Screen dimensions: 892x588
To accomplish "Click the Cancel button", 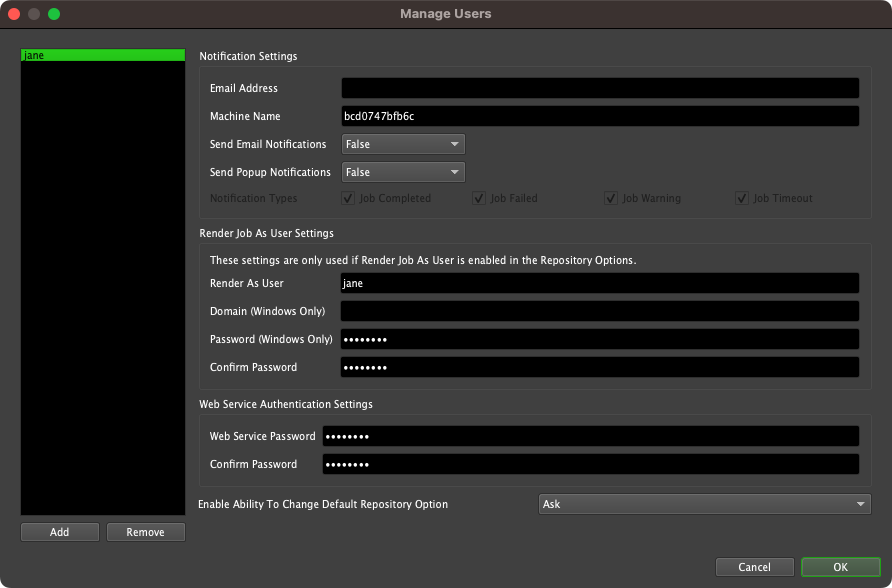I will pos(755,567).
